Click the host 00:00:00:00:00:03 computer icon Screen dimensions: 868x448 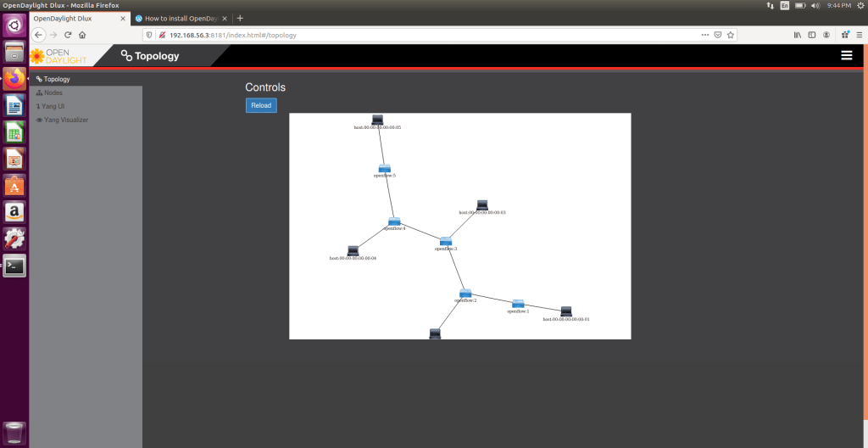482,204
